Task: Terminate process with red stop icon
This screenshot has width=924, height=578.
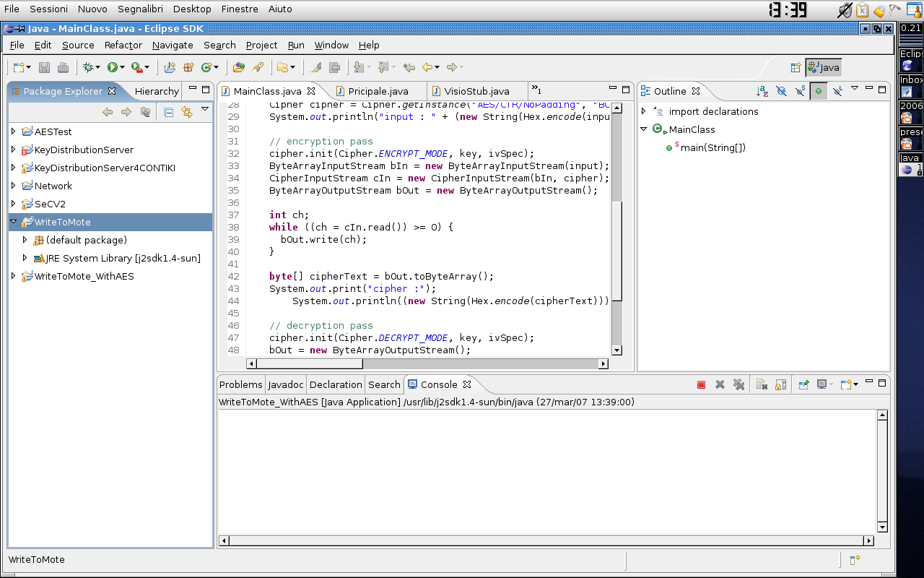Action: (x=701, y=384)
